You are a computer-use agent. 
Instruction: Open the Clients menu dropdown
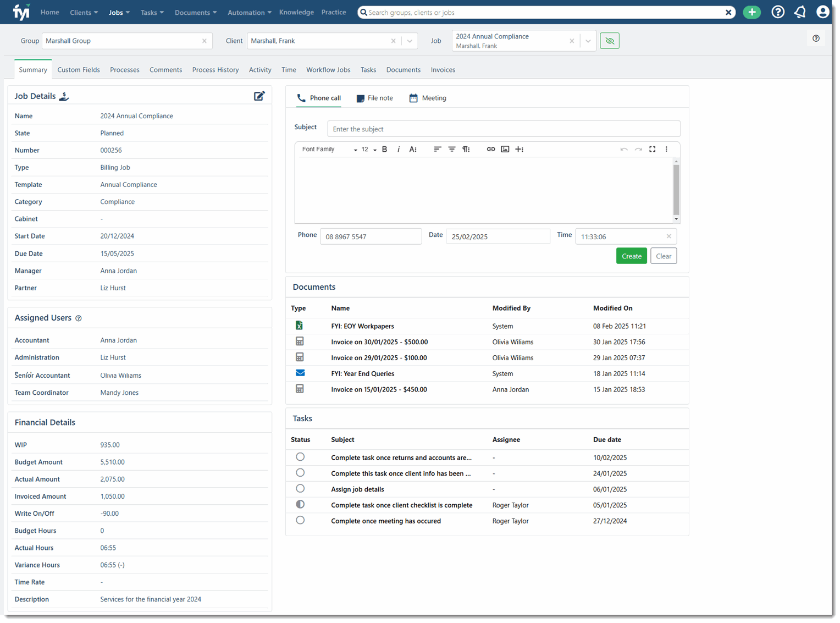[84, 12]
